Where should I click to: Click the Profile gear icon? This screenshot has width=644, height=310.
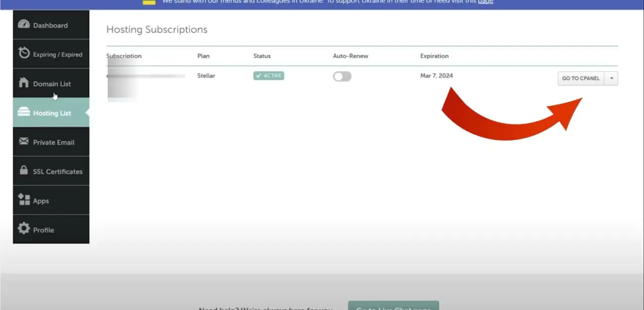[x=24, y=229]
